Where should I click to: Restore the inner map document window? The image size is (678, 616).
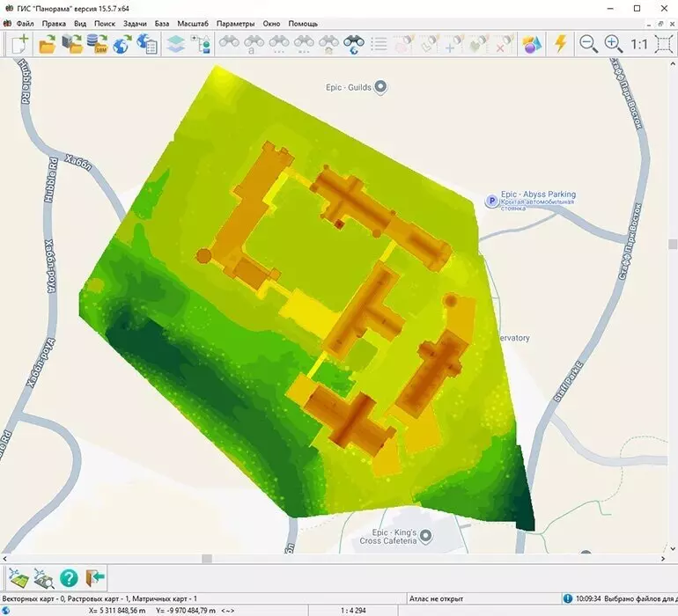coord(660,25)
